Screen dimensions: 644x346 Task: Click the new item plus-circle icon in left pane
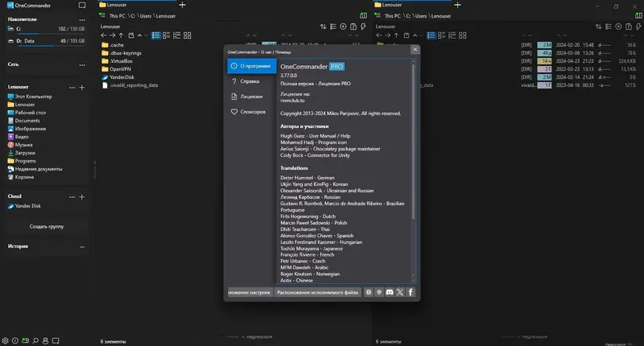(343, 27)
